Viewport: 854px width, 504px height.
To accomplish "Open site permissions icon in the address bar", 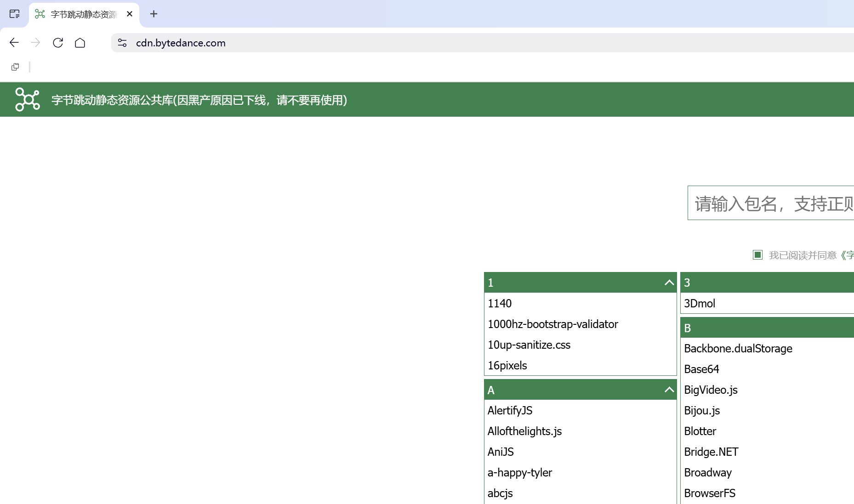I will pyautogui.click(x=122, y=43).
